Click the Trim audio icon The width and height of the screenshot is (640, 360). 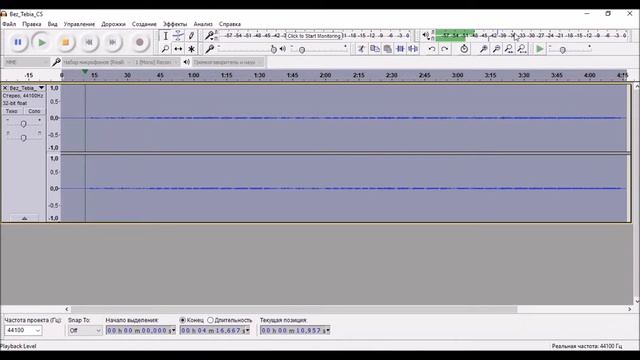pyautogui.click(x=400, y=49)
